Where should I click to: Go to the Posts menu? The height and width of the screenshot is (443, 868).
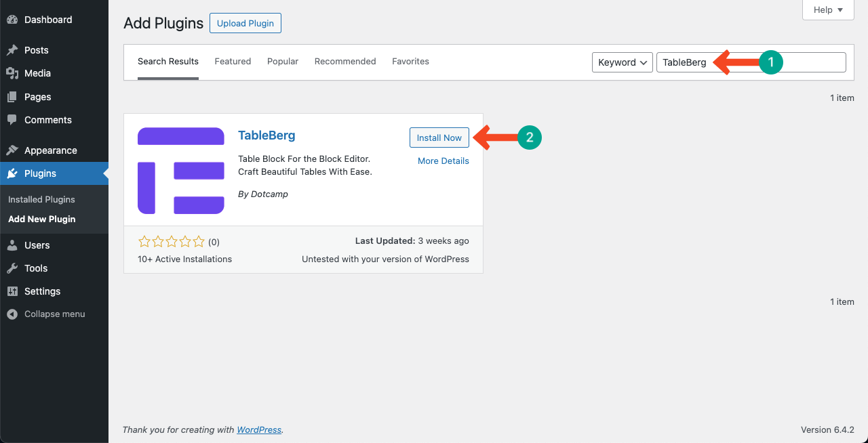coord(54,50)
